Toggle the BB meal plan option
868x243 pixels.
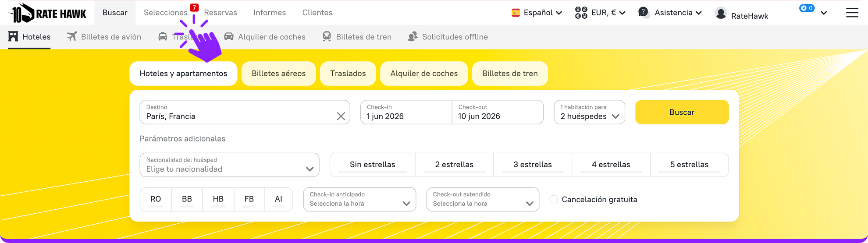187,199
